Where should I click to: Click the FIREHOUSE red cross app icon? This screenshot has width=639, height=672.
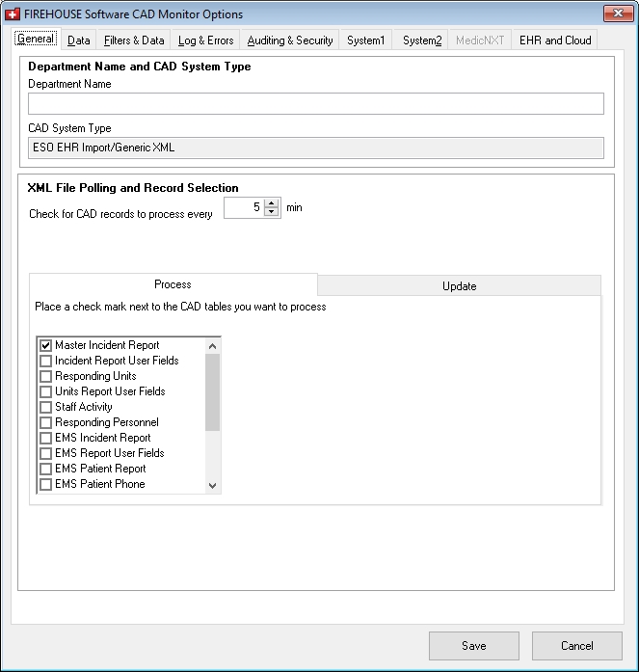point(13,14)
